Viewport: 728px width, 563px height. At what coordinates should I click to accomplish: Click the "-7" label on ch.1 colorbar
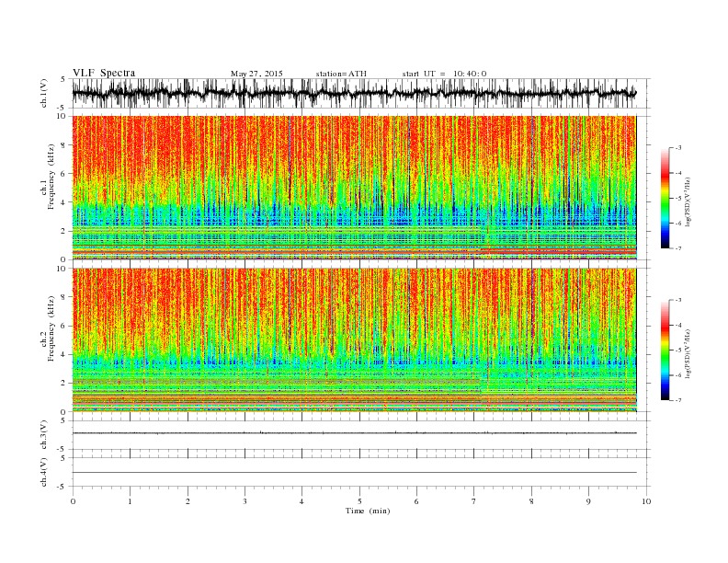pos(677,248)
